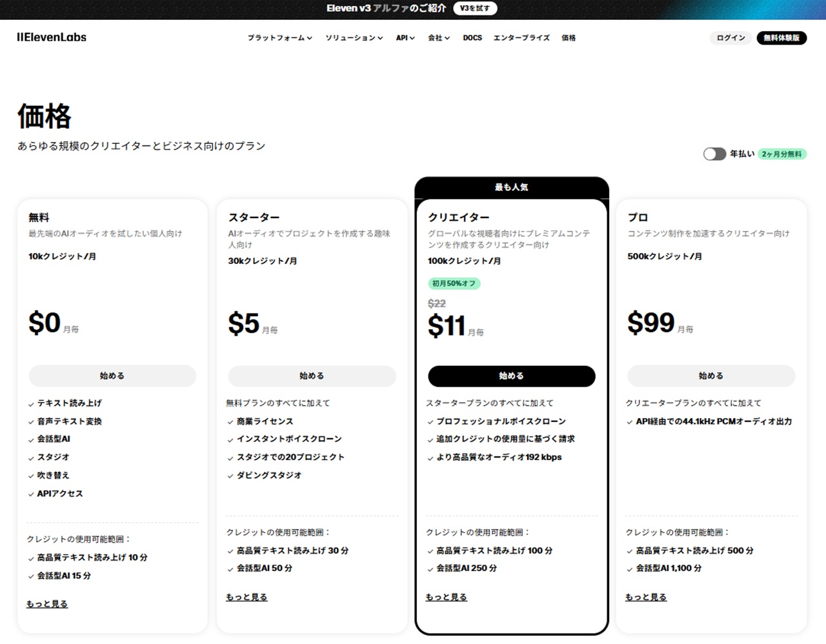The image size is (826, 644).
Task: Open もっと見る under the 無料 plan
Action: click(x=47, y=604)
